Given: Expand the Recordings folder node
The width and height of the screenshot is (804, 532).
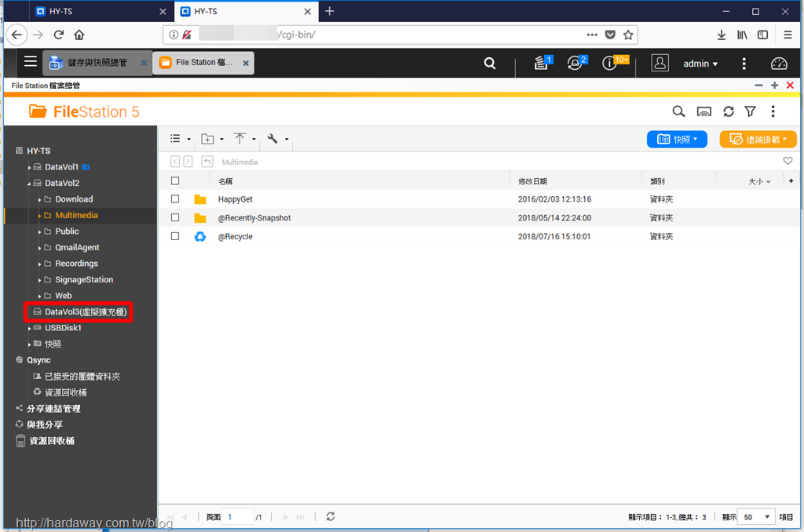Looking at the screenshot, I should point(39,264).
